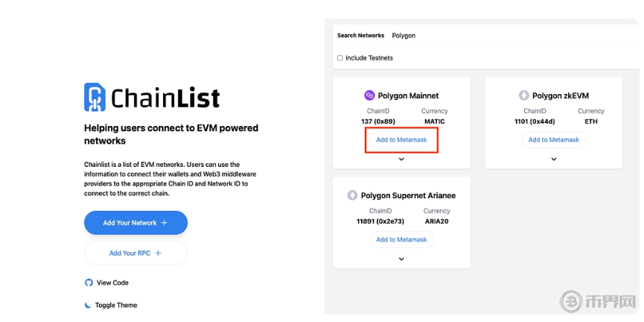The width and height of the screenshot is (644, 322).
Task: Add Polygon Supernet Arianee to Metamask
Action: (x=401, y=239)
